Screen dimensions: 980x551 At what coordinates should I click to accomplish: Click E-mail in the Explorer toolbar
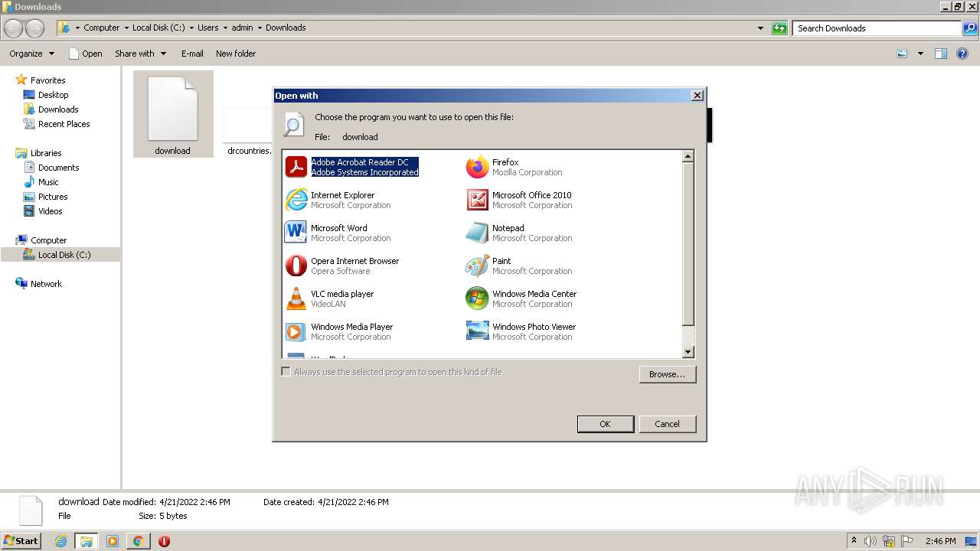pyautogui.click(x=192, y=54)
